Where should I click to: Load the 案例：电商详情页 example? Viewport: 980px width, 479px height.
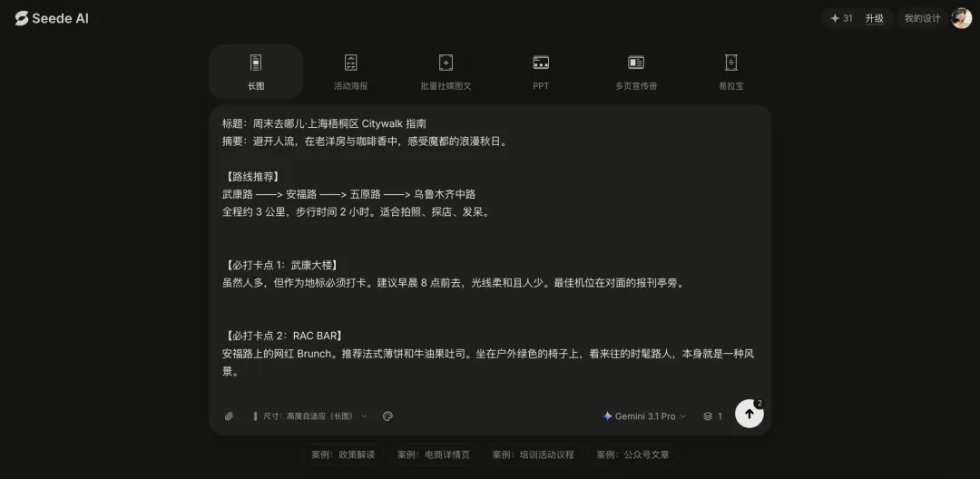[x=434, y=455]
